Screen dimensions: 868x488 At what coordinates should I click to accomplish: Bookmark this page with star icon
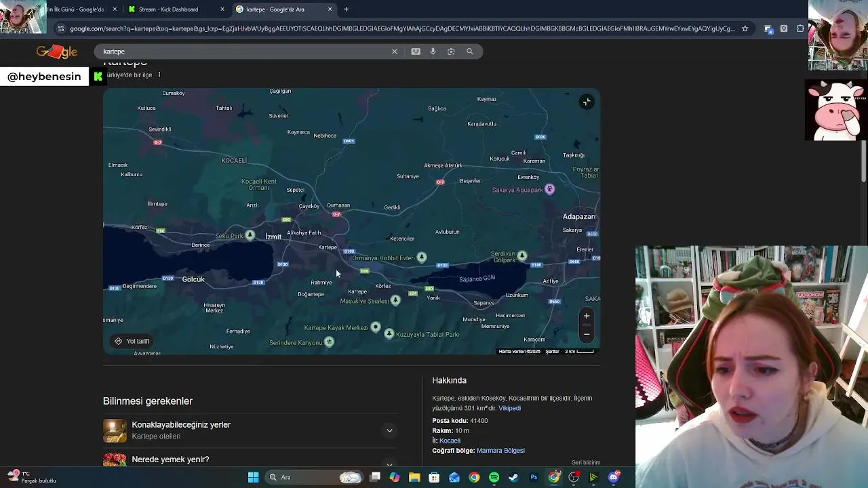pyautogui.click(x=745, y=28)
